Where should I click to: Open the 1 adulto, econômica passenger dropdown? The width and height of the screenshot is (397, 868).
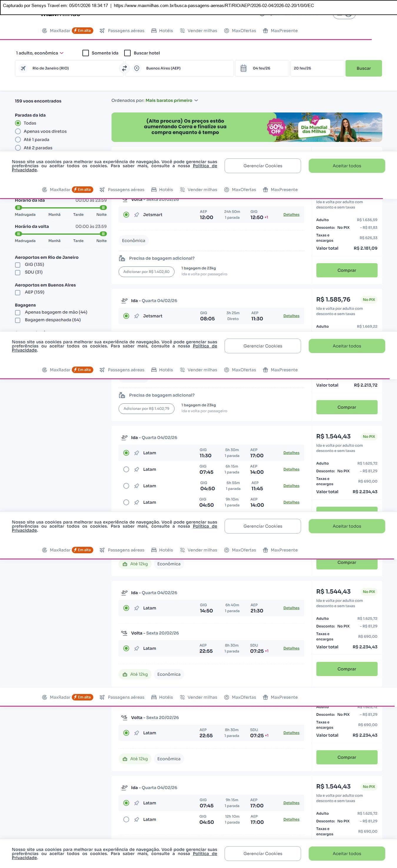click(40, 53)
